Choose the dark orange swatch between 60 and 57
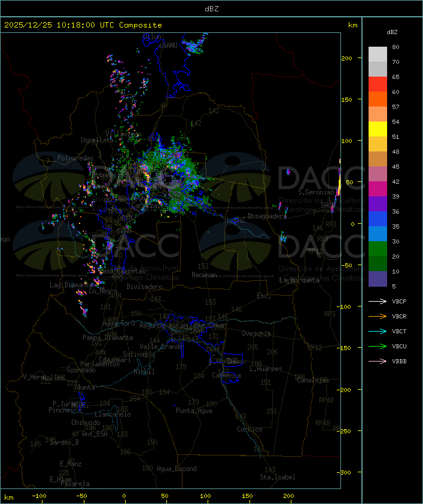Screen dimensions: 423x504 (378, 99)
